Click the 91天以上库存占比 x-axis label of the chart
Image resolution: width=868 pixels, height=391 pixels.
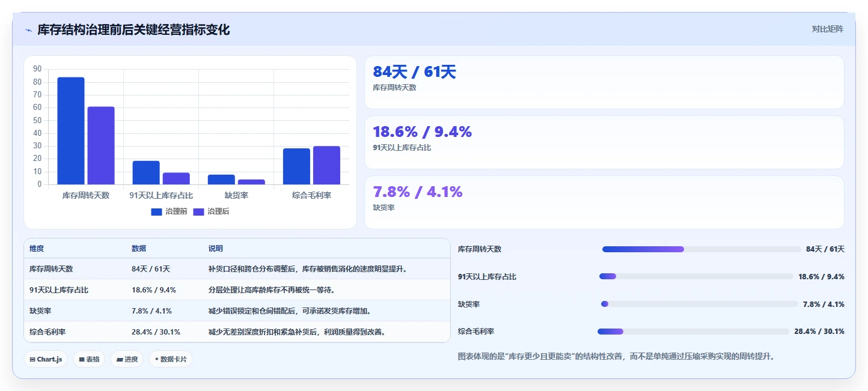click(x=161, y=195)
